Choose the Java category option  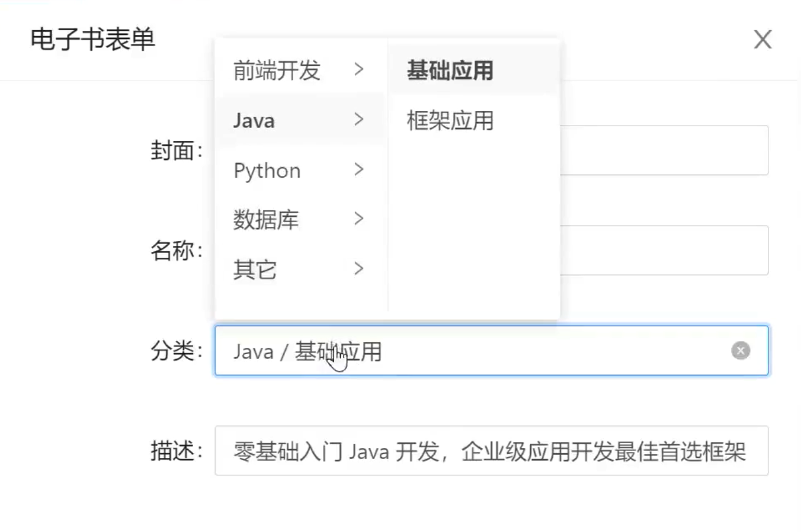254,121
